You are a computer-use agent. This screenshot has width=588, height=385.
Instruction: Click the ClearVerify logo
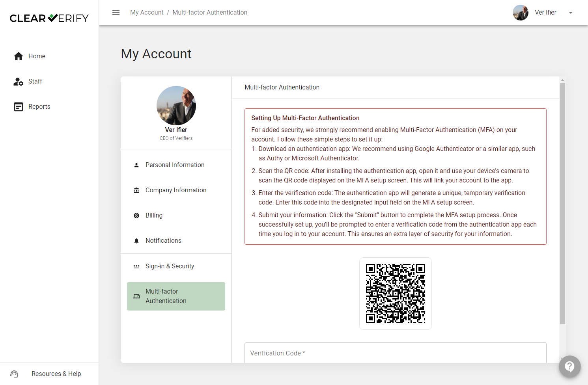click(x=49, y=18)
